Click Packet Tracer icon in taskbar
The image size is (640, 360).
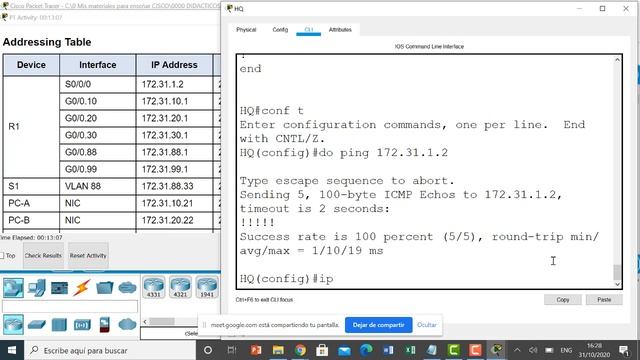coord(497,350)
